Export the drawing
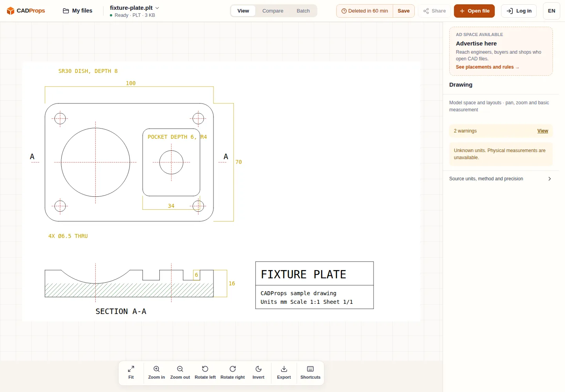565x392 pixels. (284, 372)
